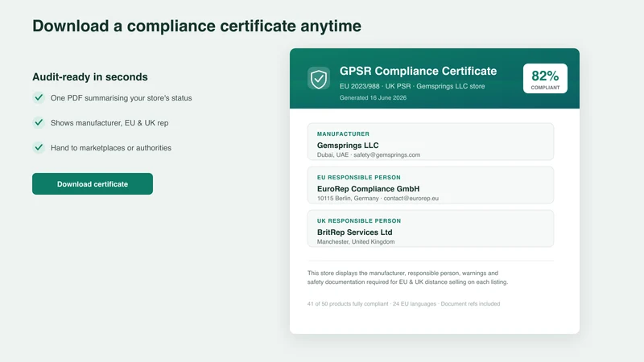Image resolution: width=644 pixels, height=362 pixels.
Task: Click '41 of 50 products fully compliant' footer line
Action: tap(403, 304)
